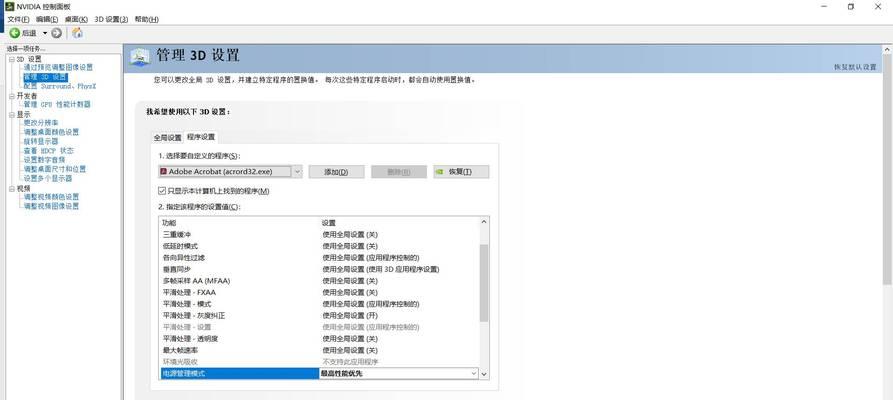Click the 添加(D) button
893x400 pixels.
click(x=336, y=172)
